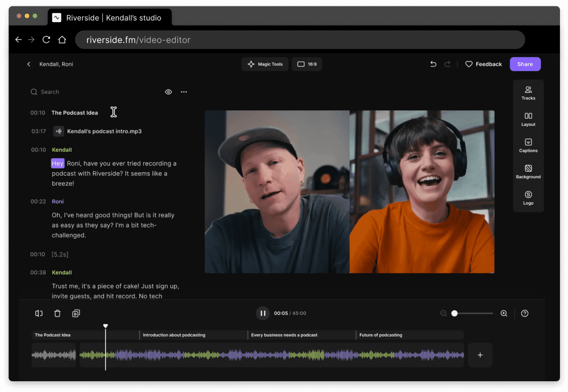Click the speaker name Roni at 00:22

58,201
